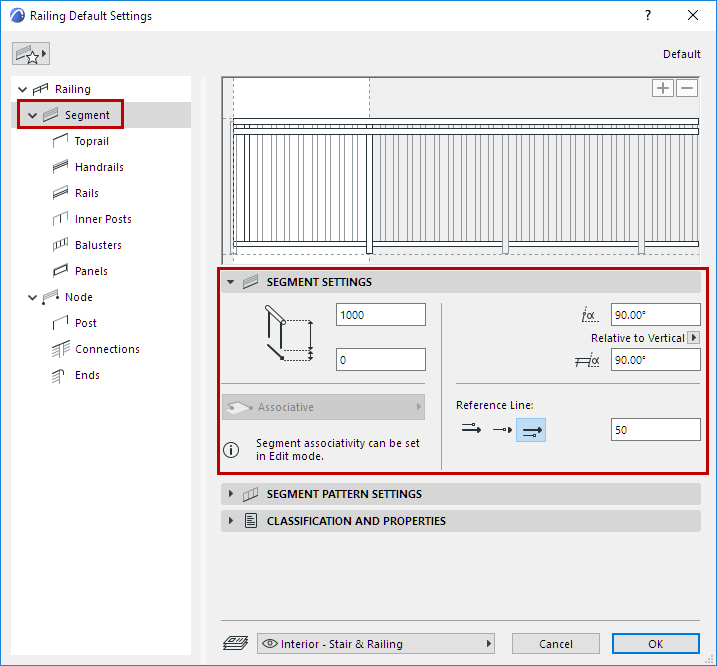The height and width of the screenshot is (666, 717).
Task: Click the Inner Posts icon
Action: pyautogui.click(x=60, y=219)
